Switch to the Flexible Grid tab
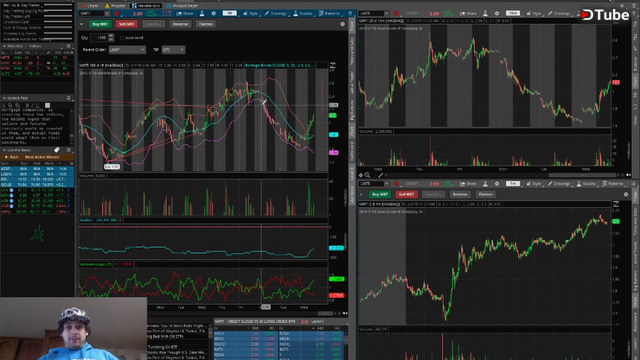 click(x=146, y=6)
